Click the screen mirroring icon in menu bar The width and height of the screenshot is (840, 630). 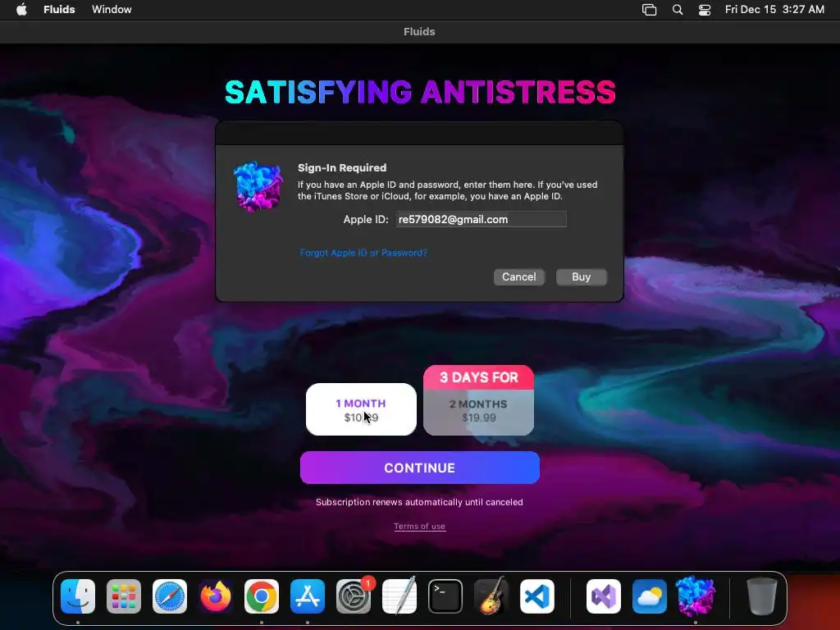click(650, 10)
